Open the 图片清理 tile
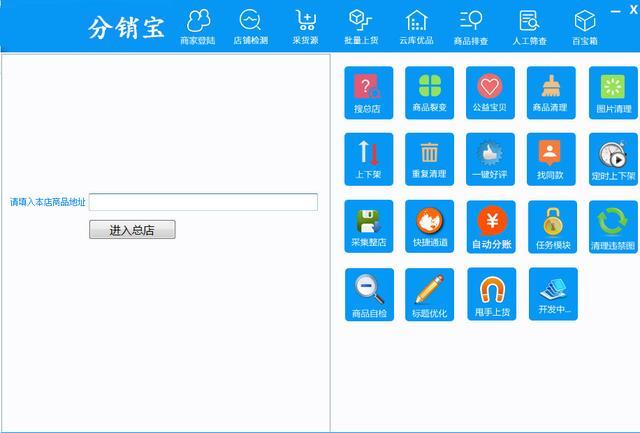Image resolution: width=640 pixels, height=433 pixels. [612, 92]
